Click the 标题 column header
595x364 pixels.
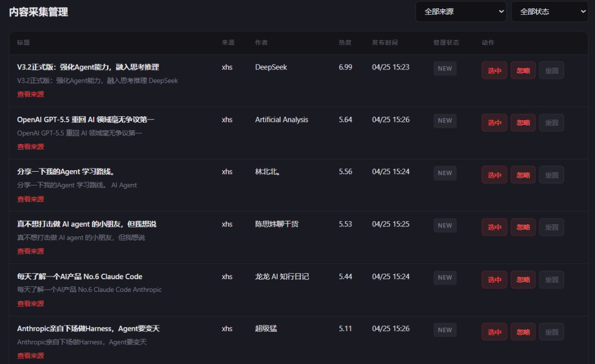[x=23, y=42]
